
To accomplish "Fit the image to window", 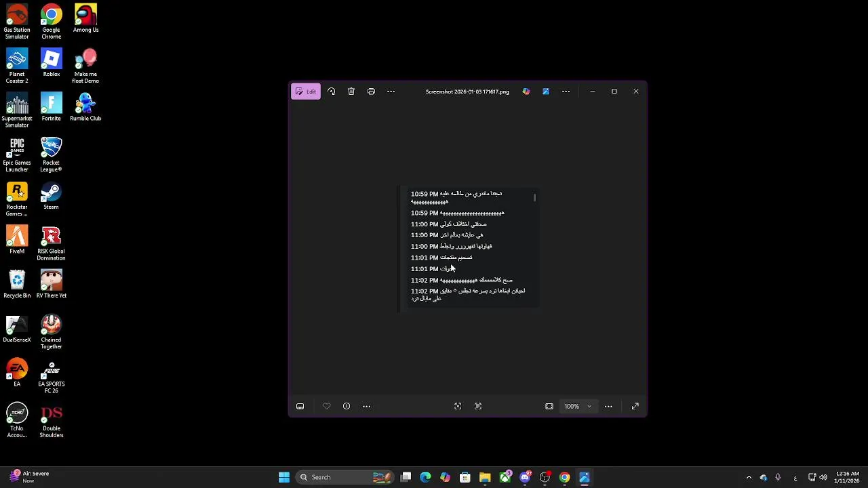I will 549,406.
